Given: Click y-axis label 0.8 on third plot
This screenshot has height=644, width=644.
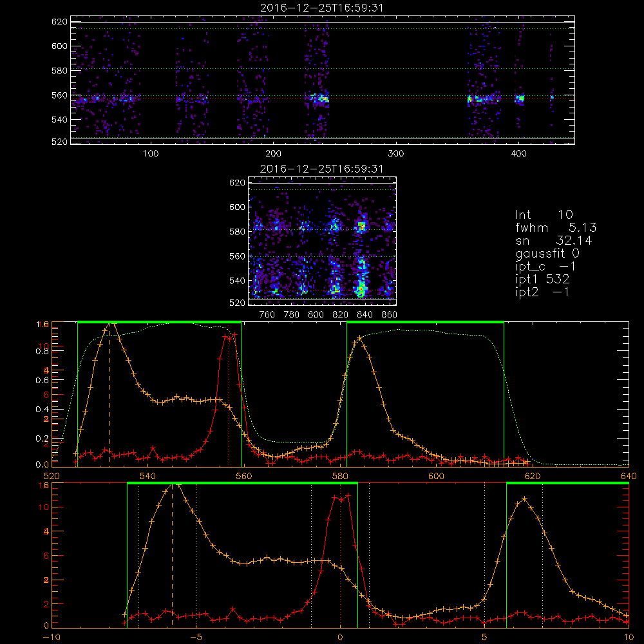Looking at the screenshot, I should pos(43,351).
